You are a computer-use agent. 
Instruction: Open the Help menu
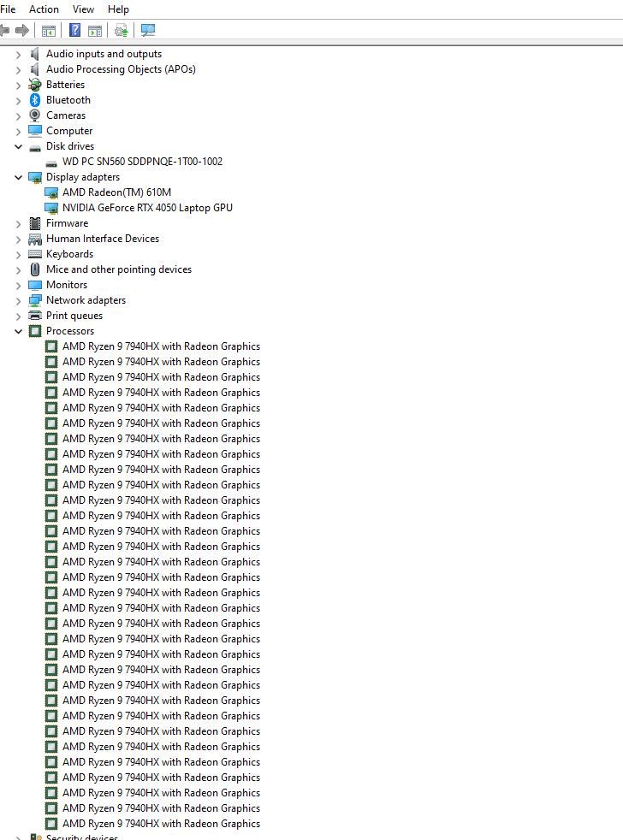coord(118,9)
